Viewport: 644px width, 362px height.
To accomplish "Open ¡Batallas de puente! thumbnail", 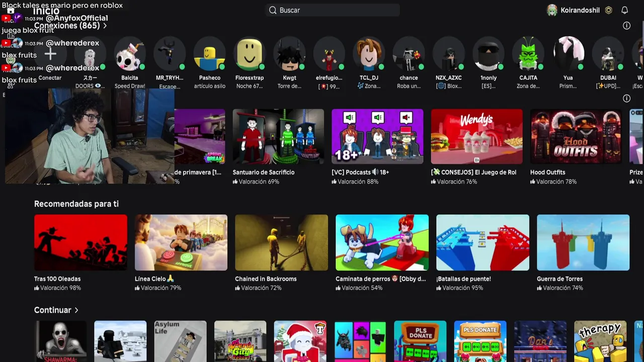I will [482, 242].
